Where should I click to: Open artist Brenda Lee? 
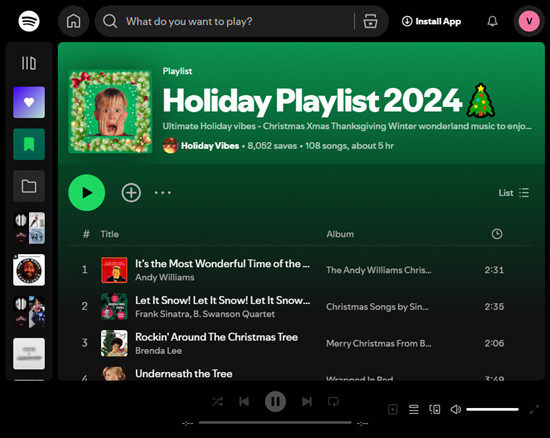click(158, 351)
